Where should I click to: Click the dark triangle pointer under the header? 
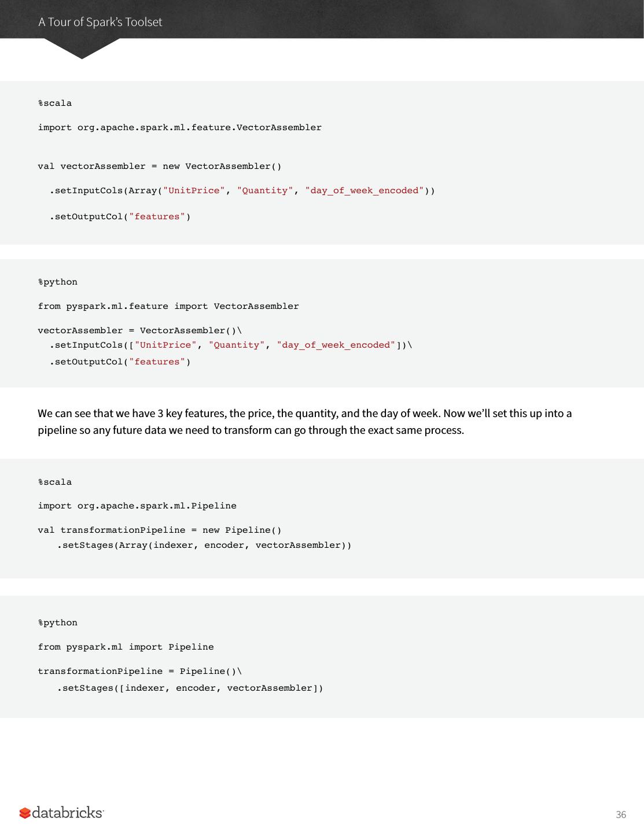click(82, 49)
